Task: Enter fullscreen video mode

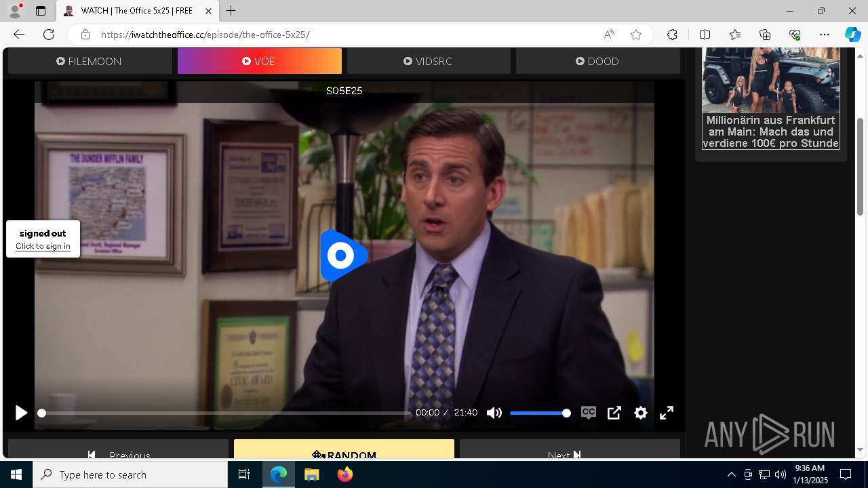Action: (667, 413)
